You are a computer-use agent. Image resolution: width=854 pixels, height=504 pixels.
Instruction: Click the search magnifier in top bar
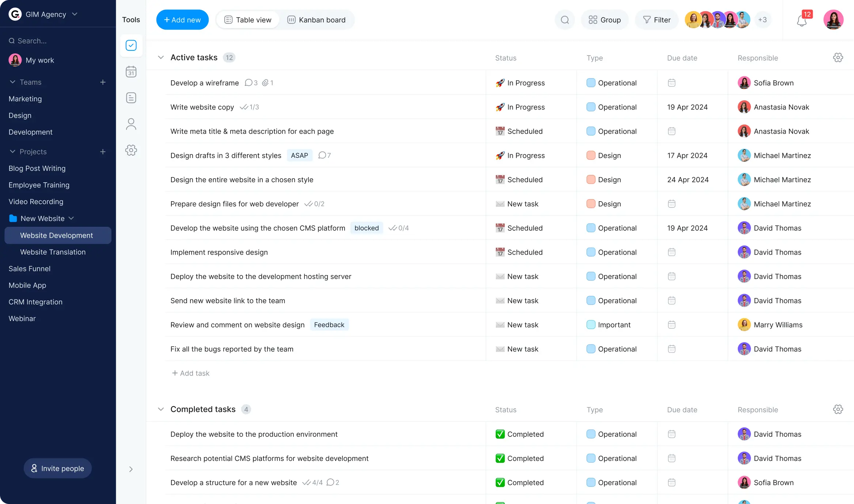click(x=565, y=20)
